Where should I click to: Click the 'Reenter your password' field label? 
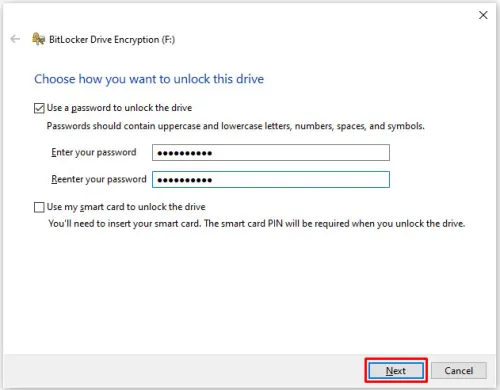coord(99,179)
